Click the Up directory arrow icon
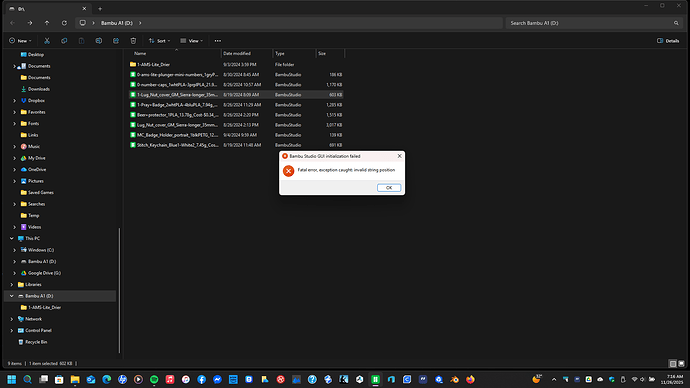Image resolution: width=690 pixels, height=388 pixels. (x=47, y=23)
